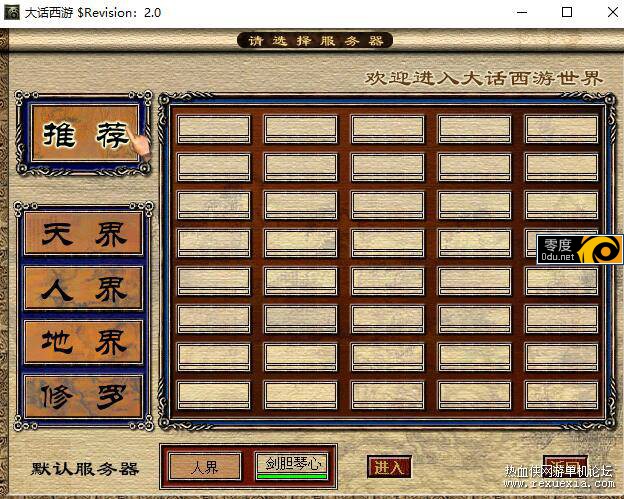The image size is (624, 499).
Task: Open the 人界 category in left sidebar
Action: 84,289
